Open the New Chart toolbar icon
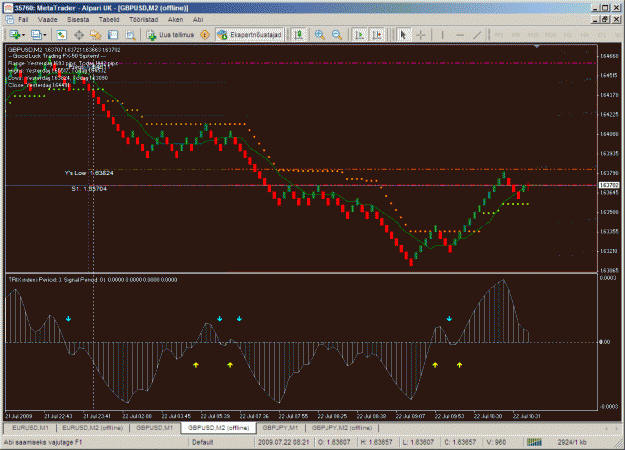625x450 pixels. pyautogui.click(x=15, y=35)
